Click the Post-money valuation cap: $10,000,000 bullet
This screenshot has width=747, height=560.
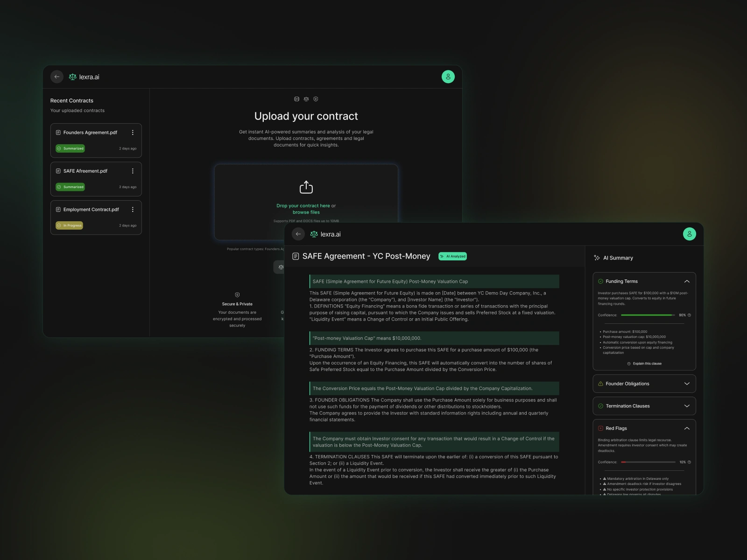[634, 337]
